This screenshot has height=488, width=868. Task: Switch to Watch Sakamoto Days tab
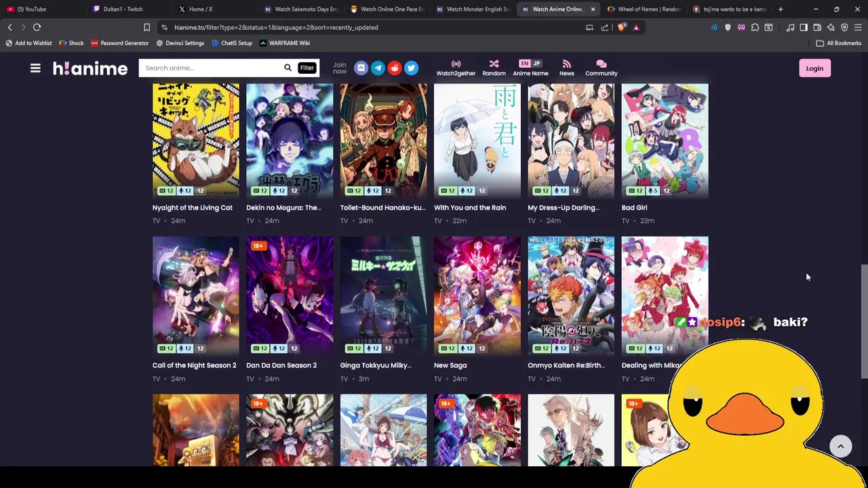coord(301,9)
